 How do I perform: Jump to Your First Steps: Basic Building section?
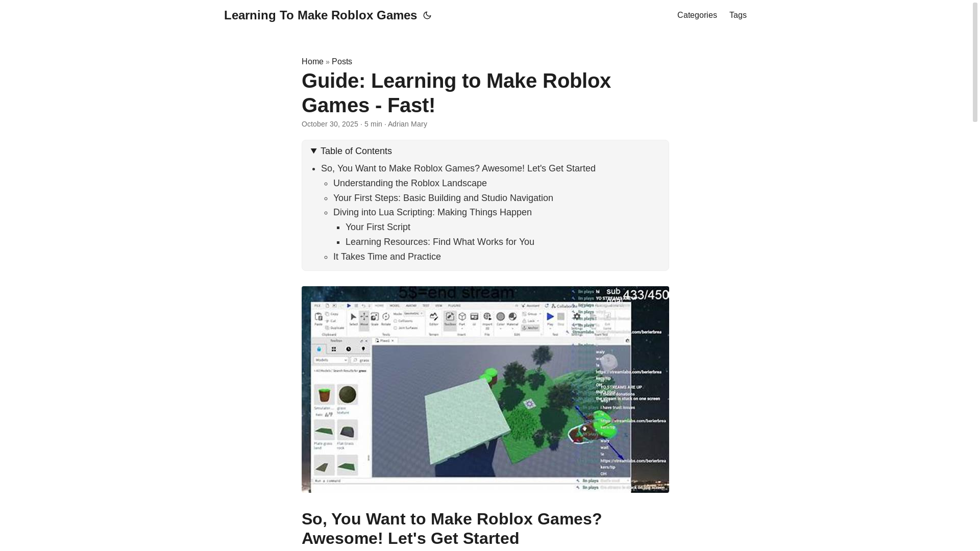(x=443, y=198)
